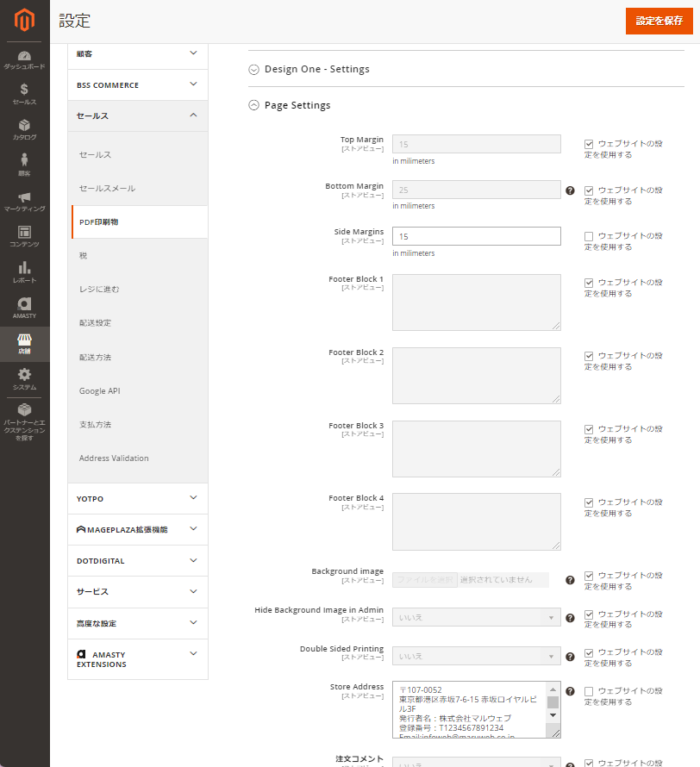Toggle Background image website setting checkbox
The width and height of the screenshot is (700, 767).
coord(589,576)
